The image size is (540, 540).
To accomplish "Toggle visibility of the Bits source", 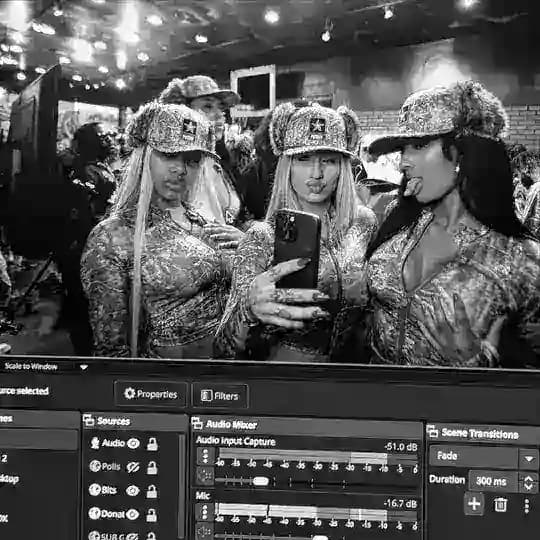I will point(133,490).
